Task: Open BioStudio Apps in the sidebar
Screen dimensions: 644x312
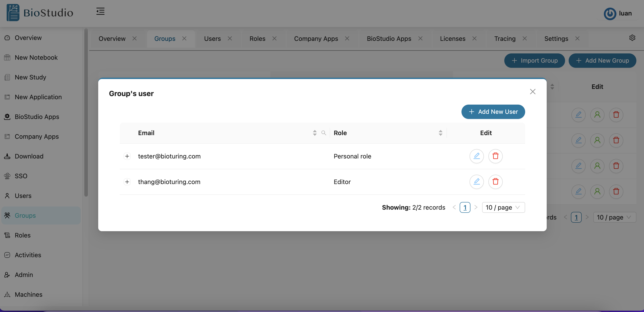Action: pos(41,117)
